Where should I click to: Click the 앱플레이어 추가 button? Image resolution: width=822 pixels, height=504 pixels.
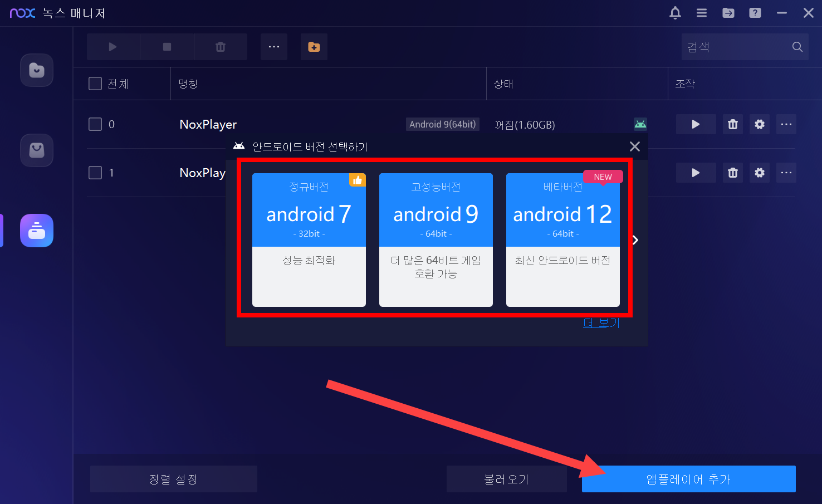[689, 479]
